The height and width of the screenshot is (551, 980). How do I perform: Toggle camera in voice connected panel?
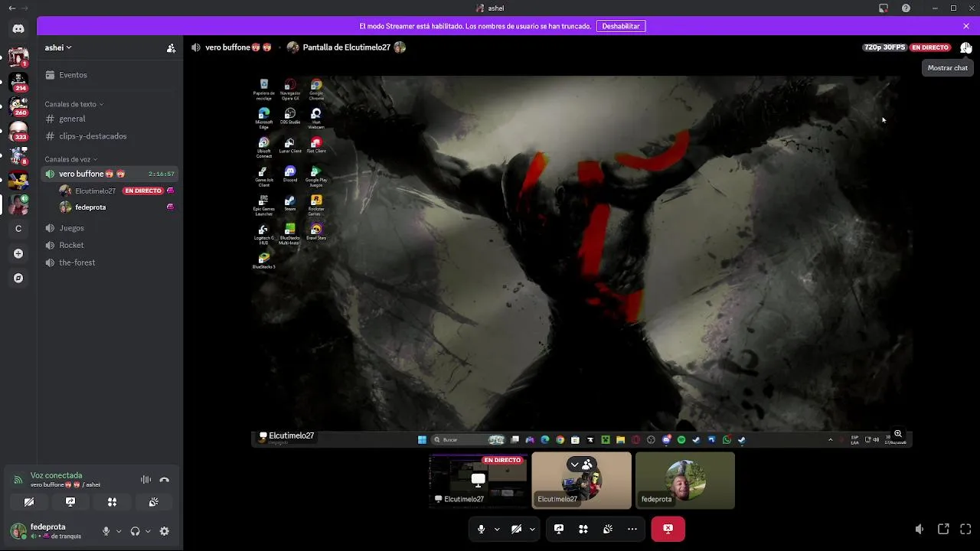tap(29, 502)
